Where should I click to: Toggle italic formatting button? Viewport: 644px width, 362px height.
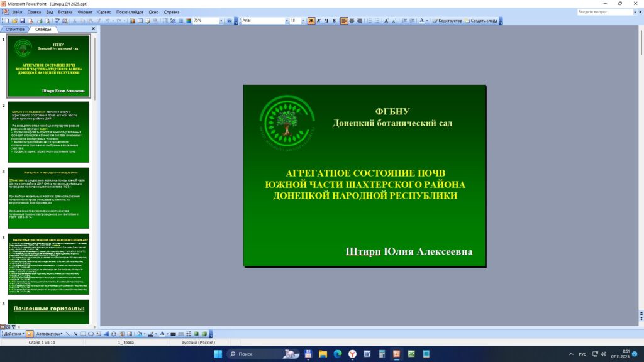coord(319,21)
